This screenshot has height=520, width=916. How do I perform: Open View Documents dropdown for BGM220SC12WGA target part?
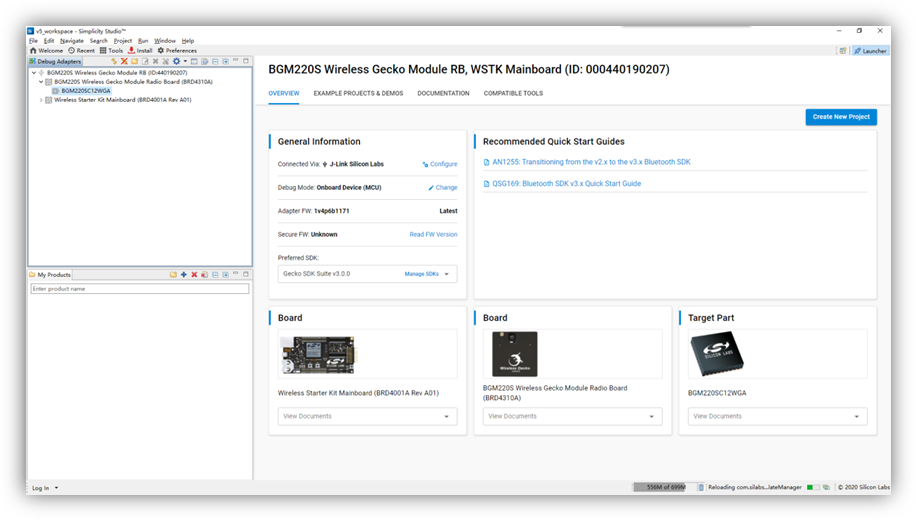pos(778,417)
